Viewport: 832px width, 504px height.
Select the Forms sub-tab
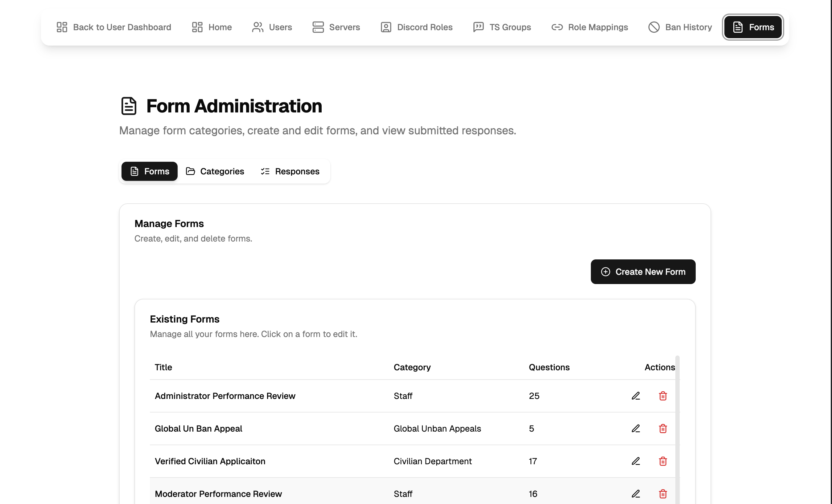click(149, 171)
